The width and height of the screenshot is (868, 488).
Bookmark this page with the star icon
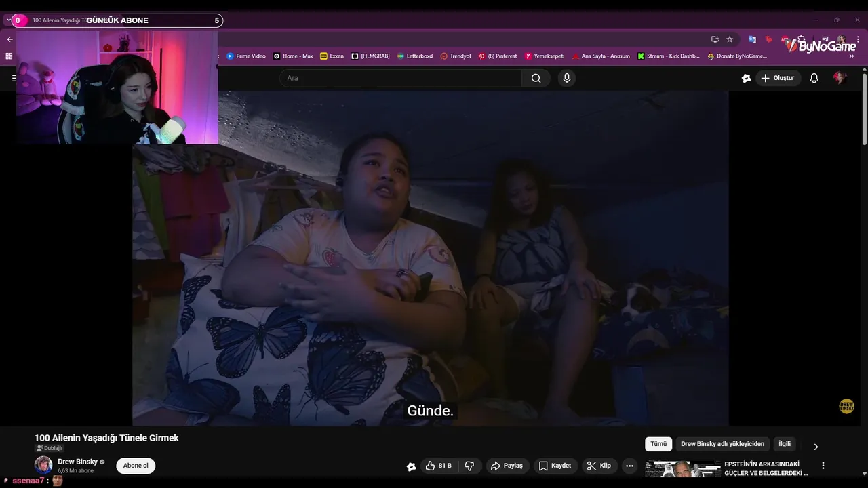(x=730, y=39)
